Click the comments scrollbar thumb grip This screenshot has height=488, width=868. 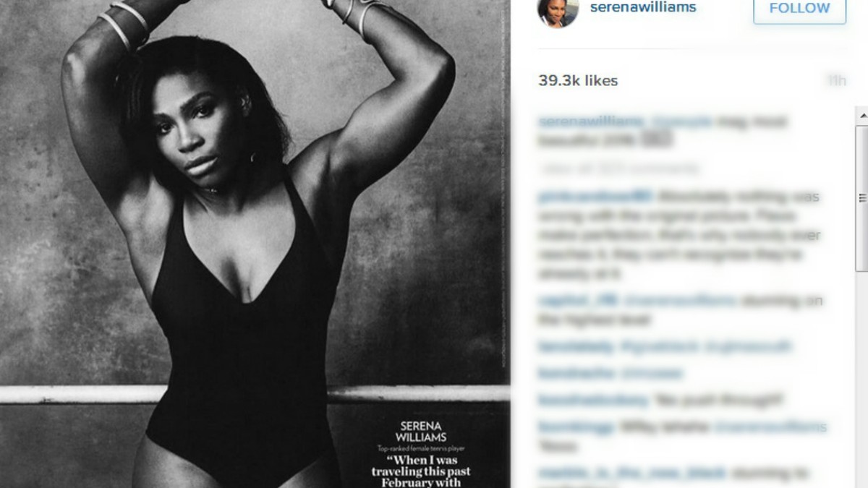click(x=862, y=197)
